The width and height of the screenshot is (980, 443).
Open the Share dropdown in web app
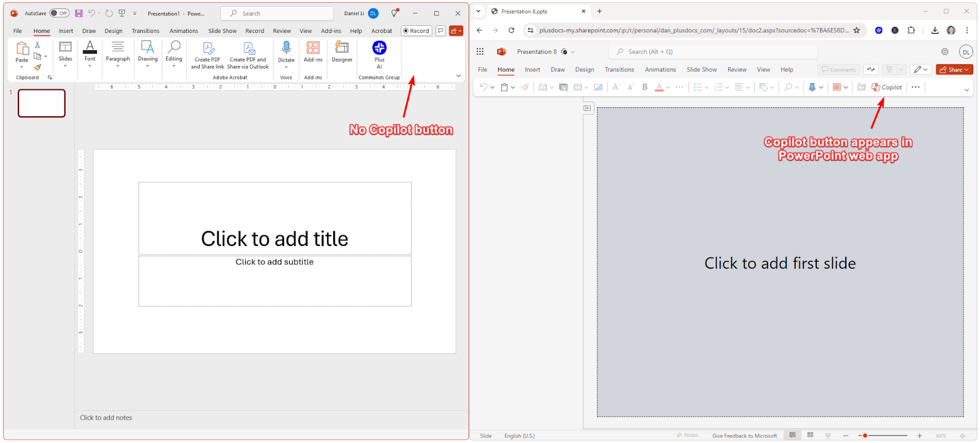954,70
